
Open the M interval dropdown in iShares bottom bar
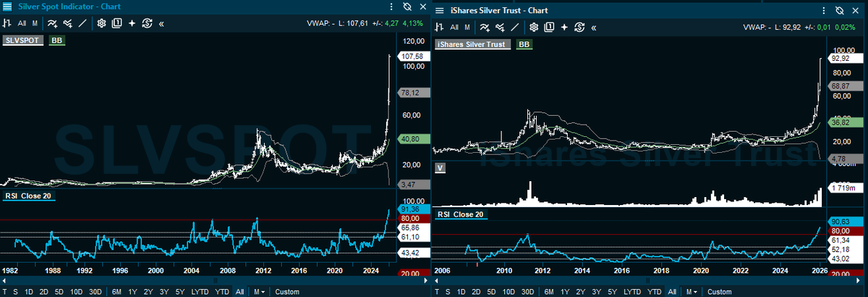(x=692, y=291)
